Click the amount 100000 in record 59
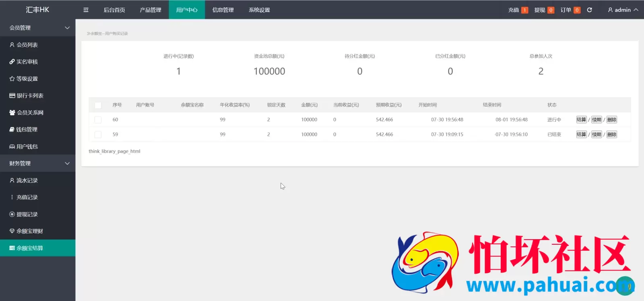The height and width of the screenshot is (301, 644). click(309, 135)
